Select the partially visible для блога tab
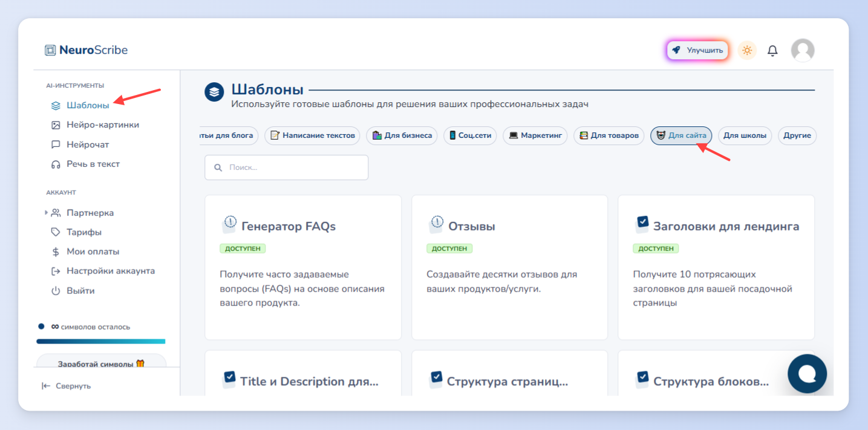This screenshot has height=430, width=868. pyautogui.click(x=229, y=135)
